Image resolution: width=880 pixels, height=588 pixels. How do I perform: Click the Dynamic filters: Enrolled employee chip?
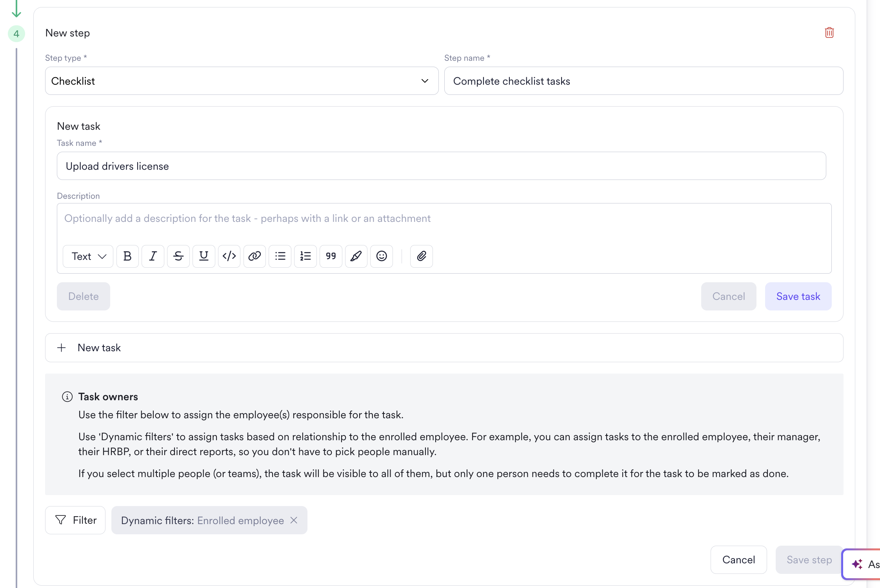click(x=209, y=520)
